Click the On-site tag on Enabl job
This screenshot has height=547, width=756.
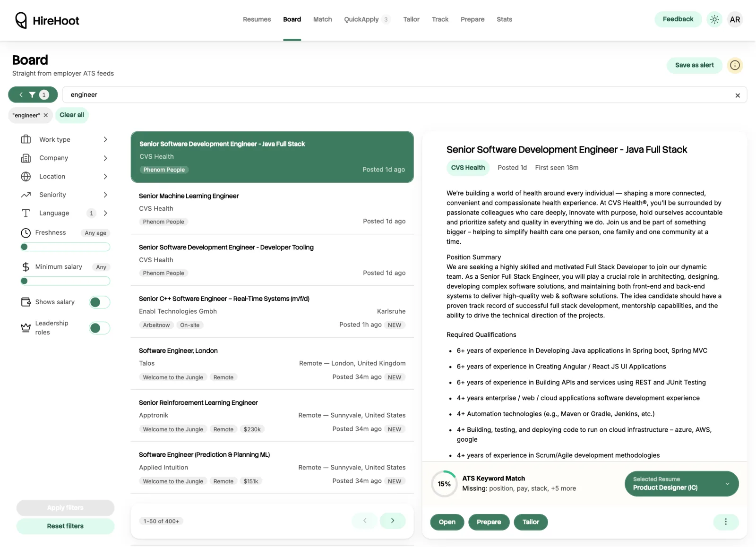(189, 325)
